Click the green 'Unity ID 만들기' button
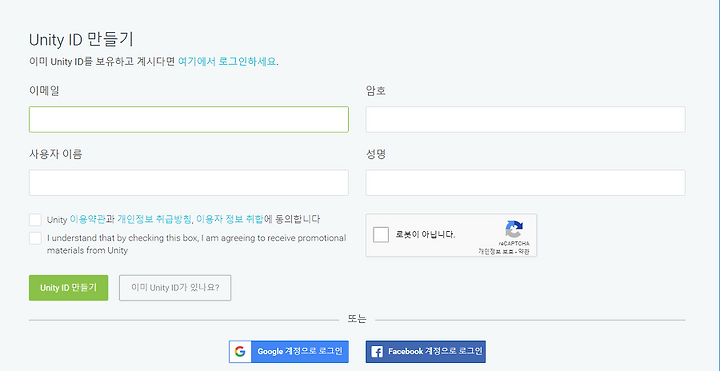Screen dimensions: 720x371 68,288
